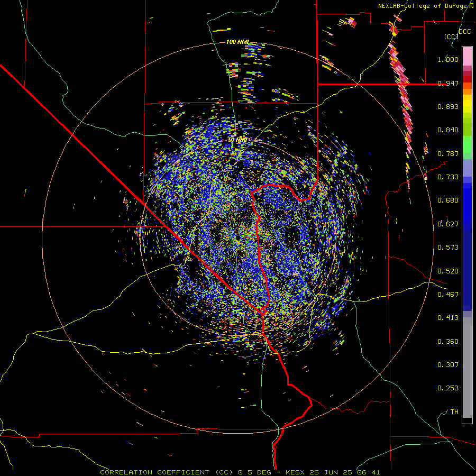The width and height of the screenshot is (476, 476).
Task: Click the 0.627 scale value
Action: 448,224
